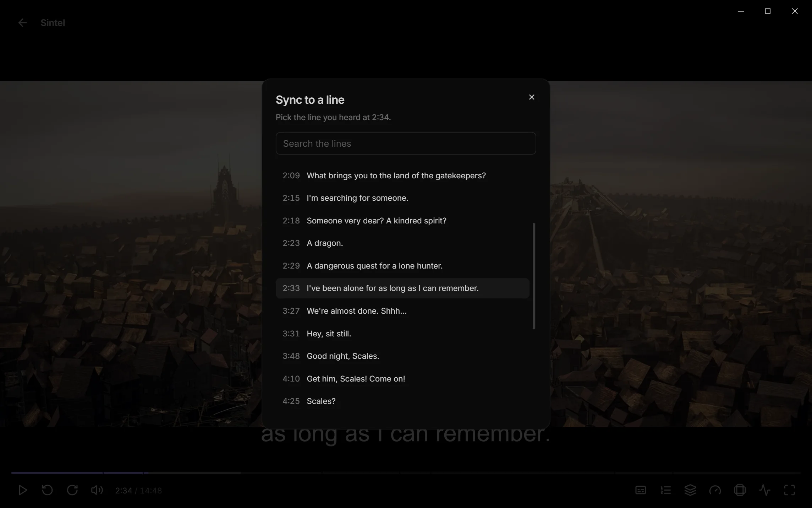The height and width of the screenshot is (508, 812).
Task: Choose the "Scales?" line at 4:25
Action: pos(402,401)
